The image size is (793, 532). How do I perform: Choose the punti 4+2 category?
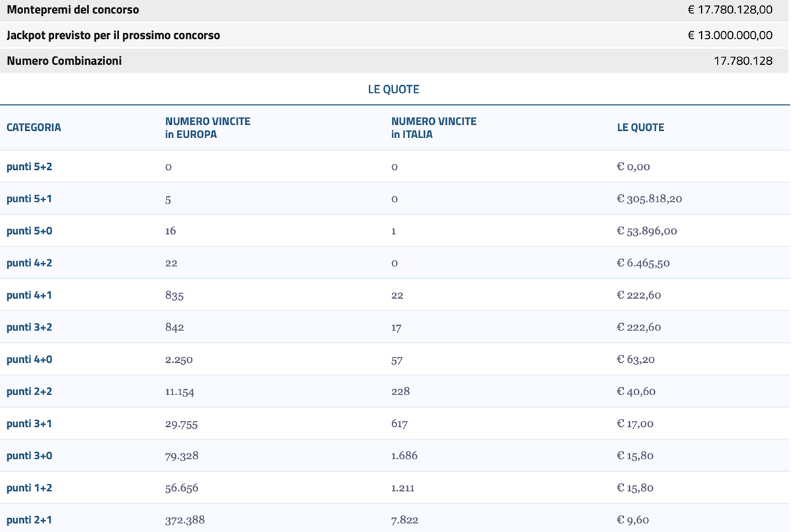coord(29,263)
